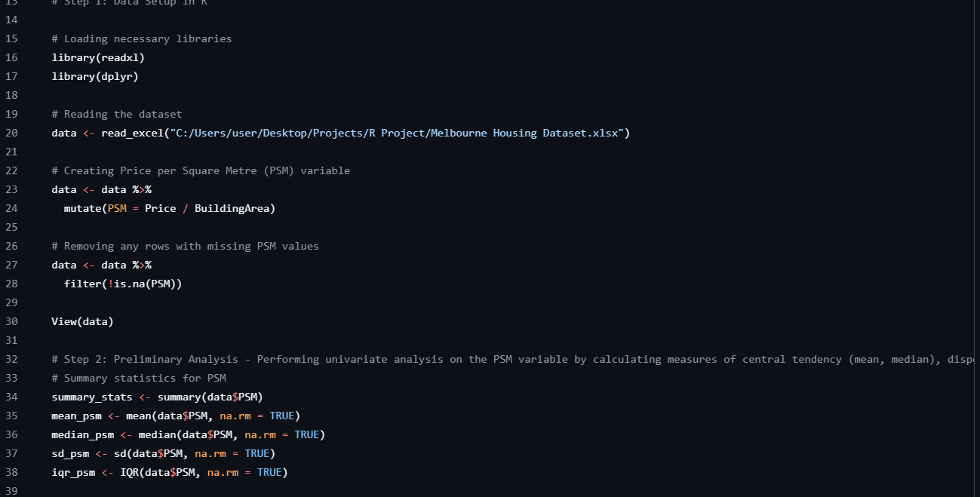This screenshot has width=980, height=497.
Task: Select line number 16 in the gutter
Action: 11,57
